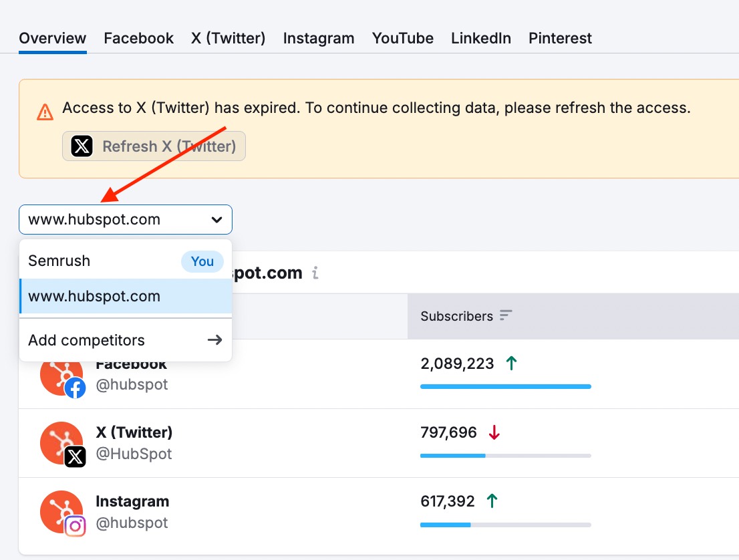The image size is (739, 560).
Task: Go to the Instagram tab
Action: click(x=319, y=38)
